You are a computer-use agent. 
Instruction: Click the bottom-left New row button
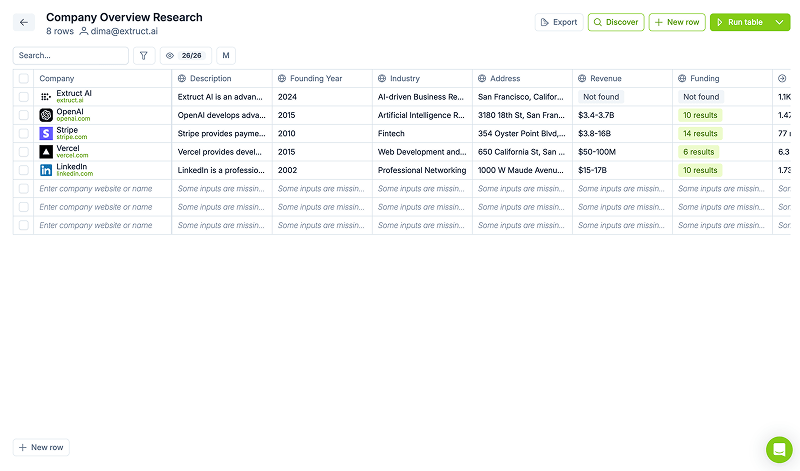41,448
